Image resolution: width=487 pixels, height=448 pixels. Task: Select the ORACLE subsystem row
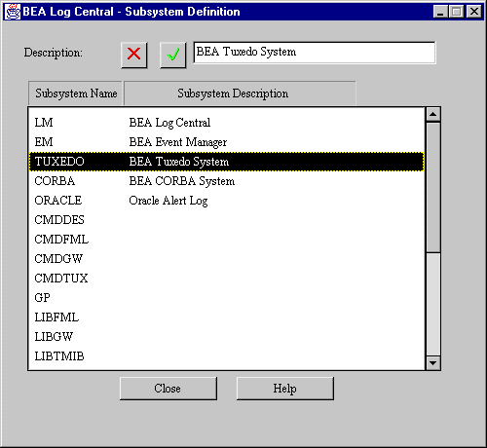coord(227,201)
